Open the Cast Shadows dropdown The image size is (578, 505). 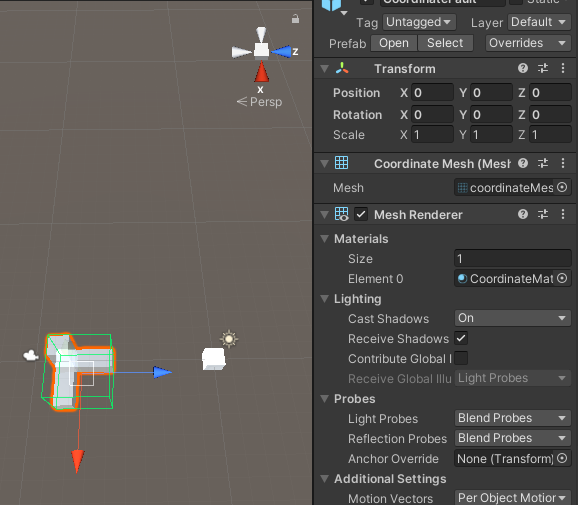512,318
